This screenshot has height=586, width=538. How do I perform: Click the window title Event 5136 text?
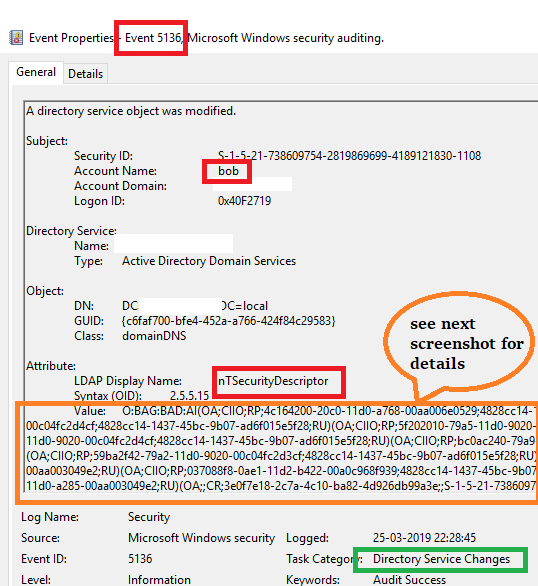(153, 38)
